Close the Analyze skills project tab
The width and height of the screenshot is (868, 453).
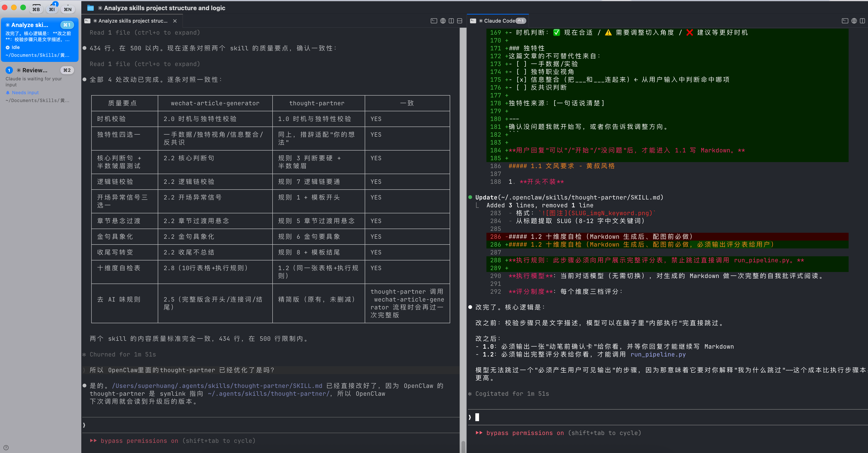[x=175, y=21]
